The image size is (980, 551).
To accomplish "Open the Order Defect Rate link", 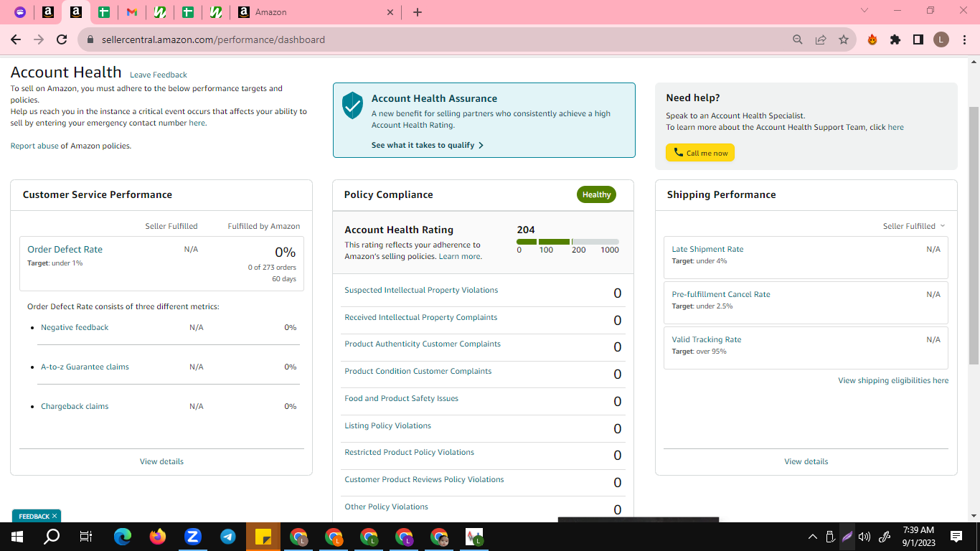I will click(x=65, y=250).
